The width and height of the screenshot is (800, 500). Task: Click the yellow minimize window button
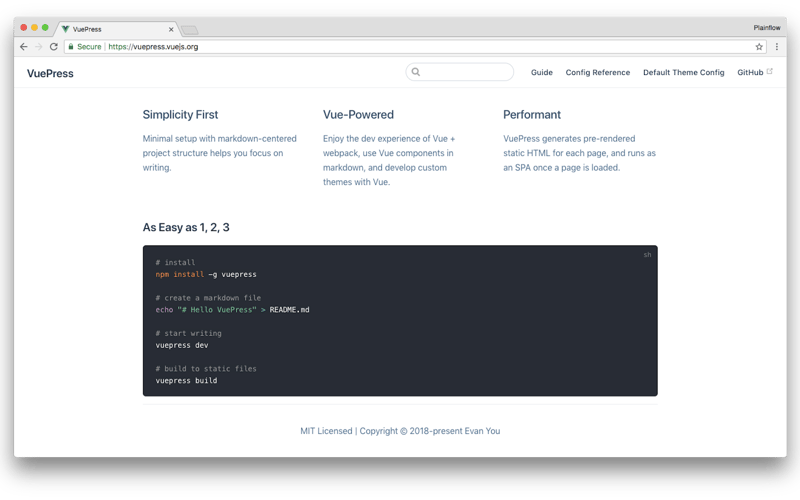coord(34,28)
